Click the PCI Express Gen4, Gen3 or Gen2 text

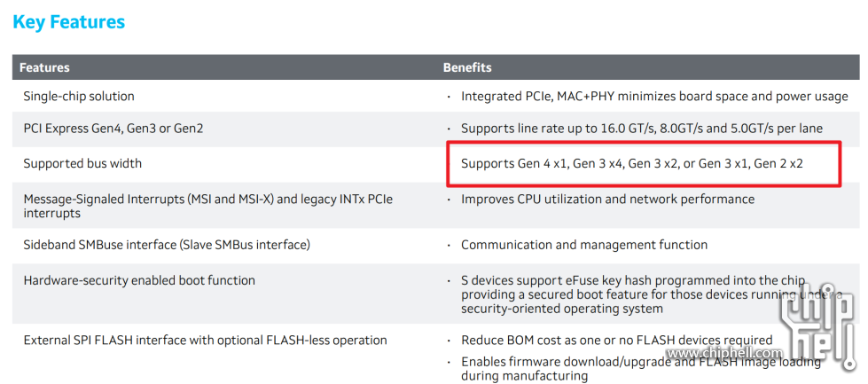[x=113, y=129]
